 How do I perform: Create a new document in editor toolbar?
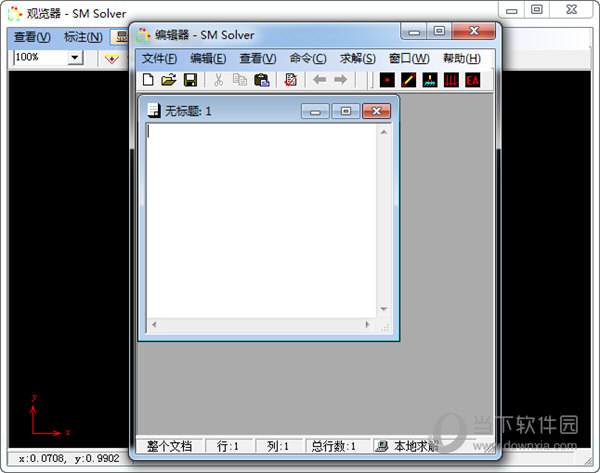148,80
